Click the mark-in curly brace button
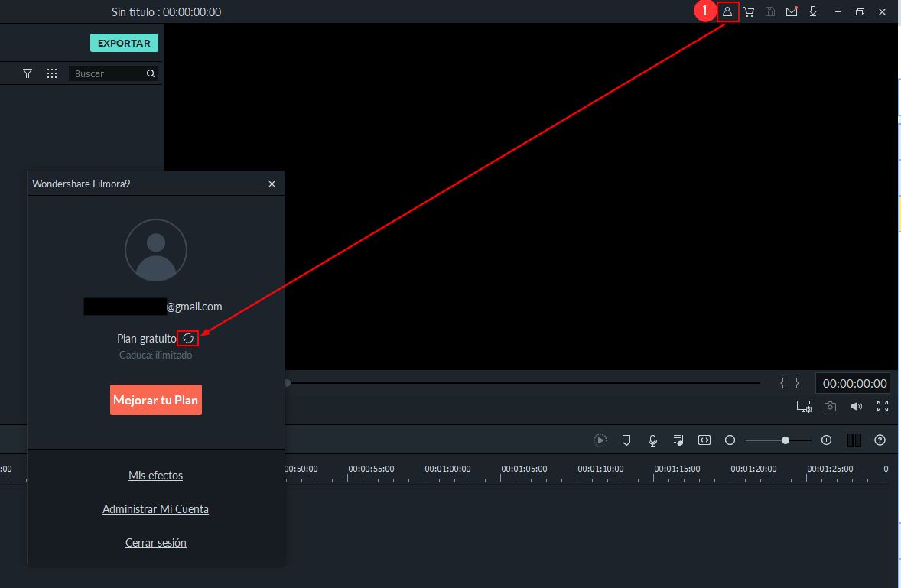Image resolution: width=901 pixels, height=588 pixels. 782,383
